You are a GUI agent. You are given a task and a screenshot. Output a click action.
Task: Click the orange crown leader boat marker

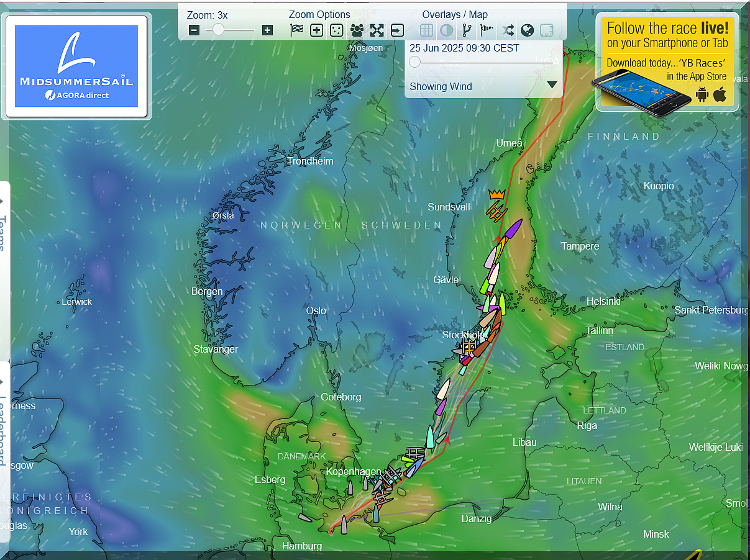pyautogui.click(x=496, y=195)
